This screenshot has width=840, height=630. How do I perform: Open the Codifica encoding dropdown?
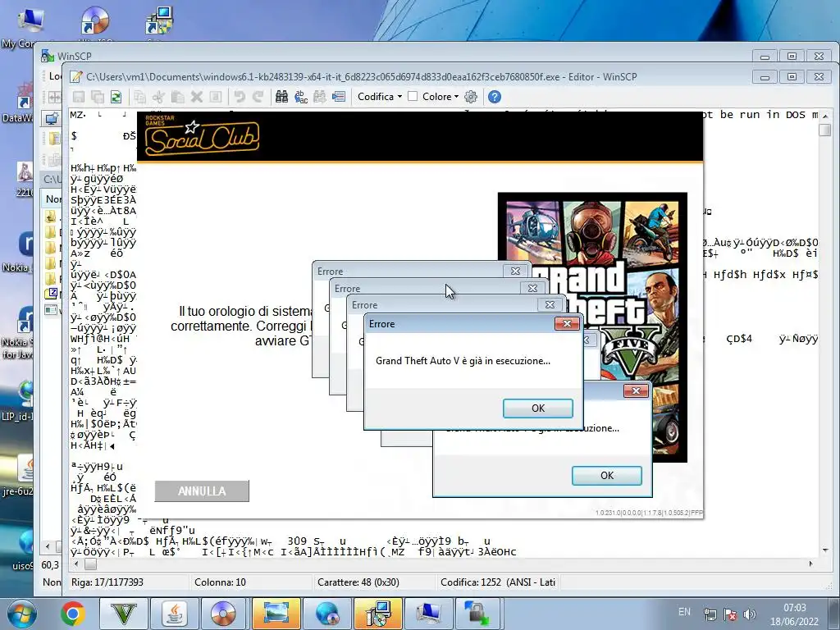(379, 97)
